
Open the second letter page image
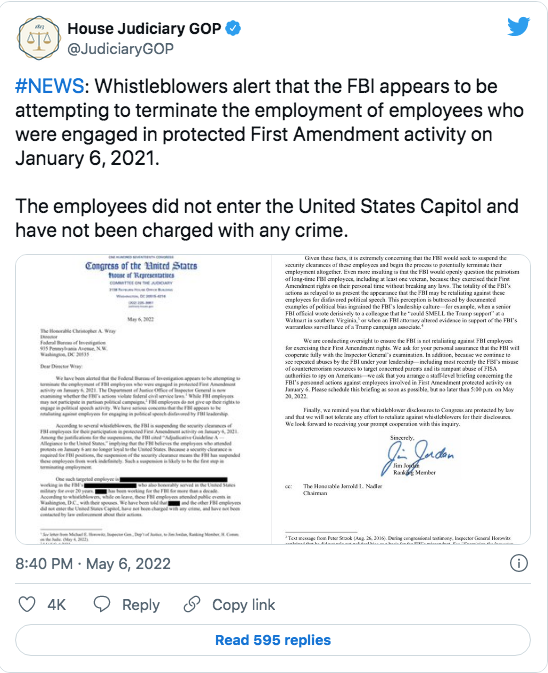401,399
